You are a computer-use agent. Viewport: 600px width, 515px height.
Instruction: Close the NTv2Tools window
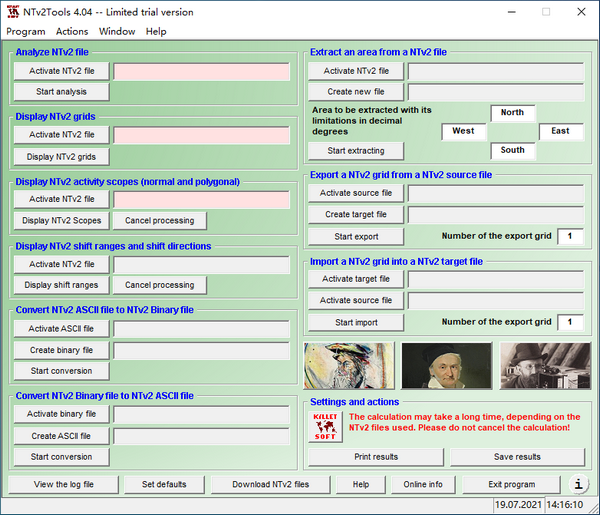[x=581, y=12]
